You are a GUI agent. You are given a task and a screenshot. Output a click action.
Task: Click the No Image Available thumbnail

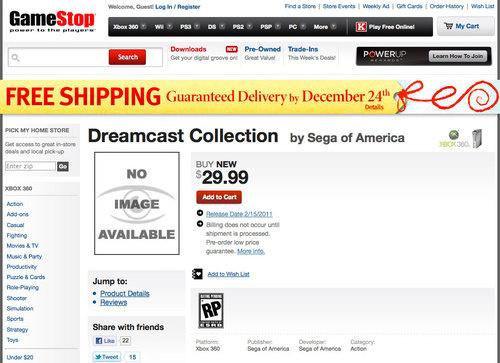click(x=137, y=203)
